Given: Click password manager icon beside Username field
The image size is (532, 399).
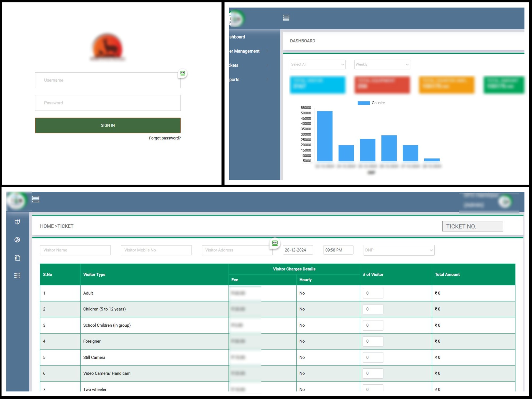Looking at the screenshot, I should point(182,73).
